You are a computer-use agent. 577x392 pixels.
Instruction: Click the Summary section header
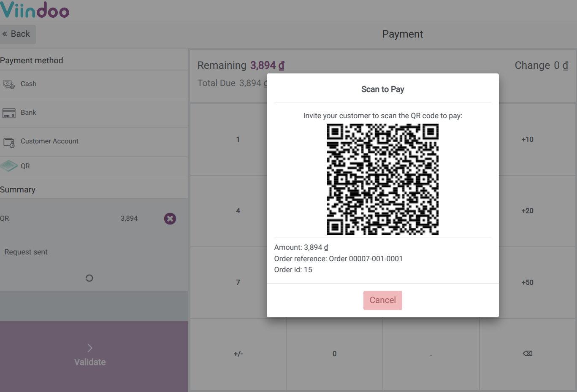click(x=18, y=189)
